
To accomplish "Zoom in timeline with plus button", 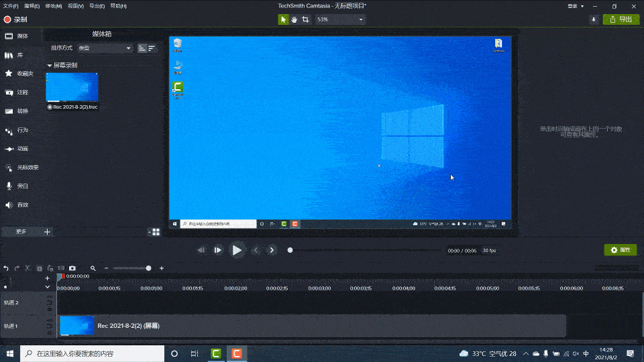I will pyautogui.click(x=162, y=268).
